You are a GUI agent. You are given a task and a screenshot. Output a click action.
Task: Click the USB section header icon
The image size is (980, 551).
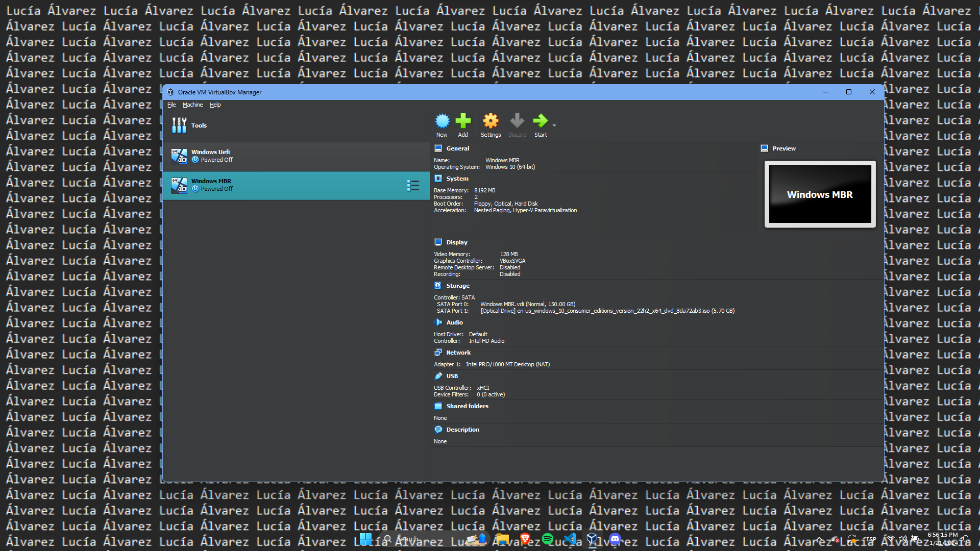coord(438,376)
